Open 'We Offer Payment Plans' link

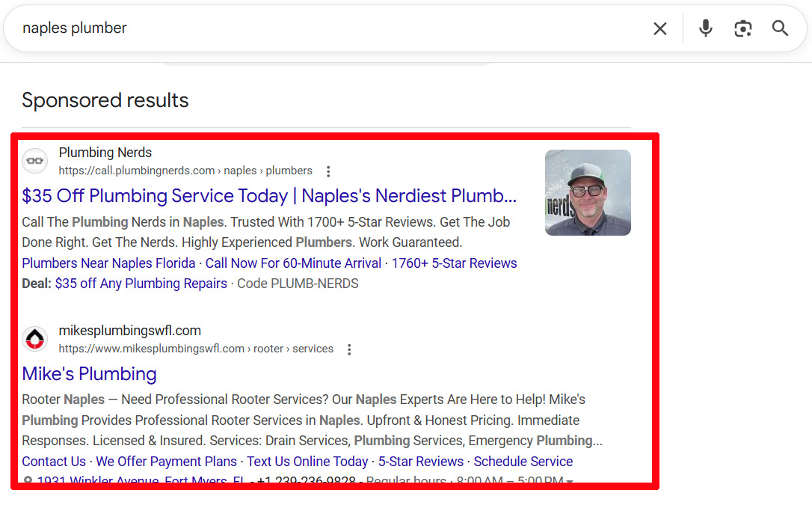(x=166, y=462)
